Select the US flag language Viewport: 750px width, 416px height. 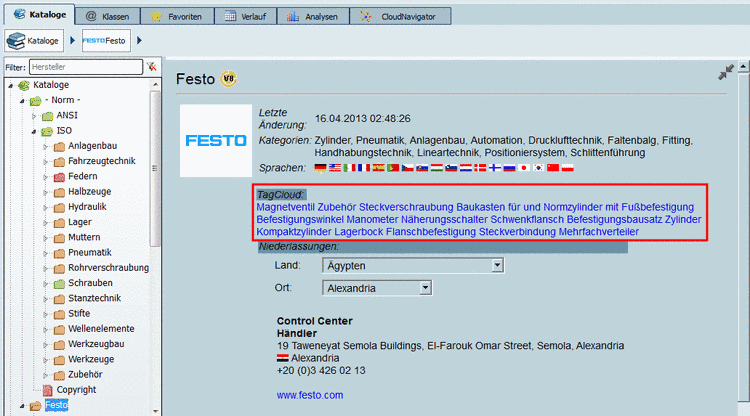pos(335,168)
